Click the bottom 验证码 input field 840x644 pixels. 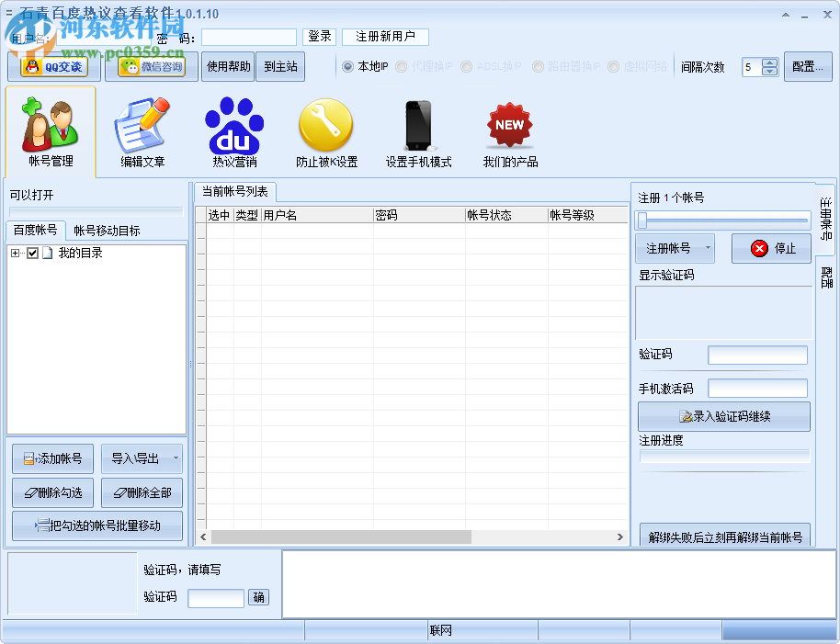coord(215,597)
